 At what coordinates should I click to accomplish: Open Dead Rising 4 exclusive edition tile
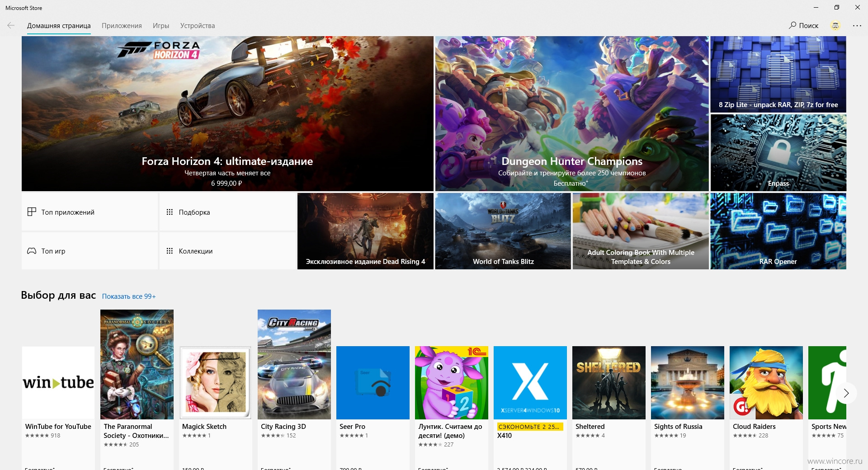click(365, 231)
